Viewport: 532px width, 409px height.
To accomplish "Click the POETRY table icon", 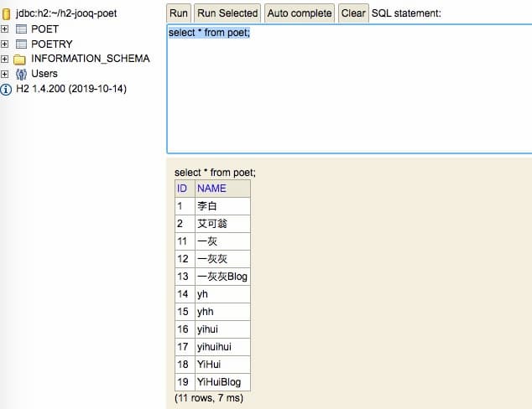I will [x=21, y=44].
